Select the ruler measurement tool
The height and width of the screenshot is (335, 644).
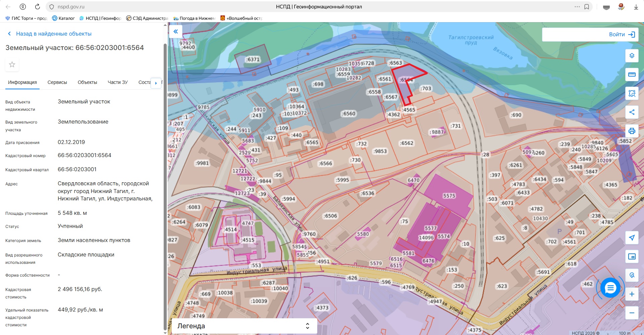click(x=632, y=75)
